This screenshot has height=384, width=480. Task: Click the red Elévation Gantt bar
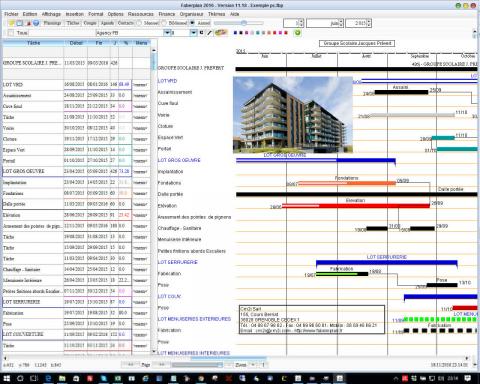pyautogui.click(x=356, y=206)
